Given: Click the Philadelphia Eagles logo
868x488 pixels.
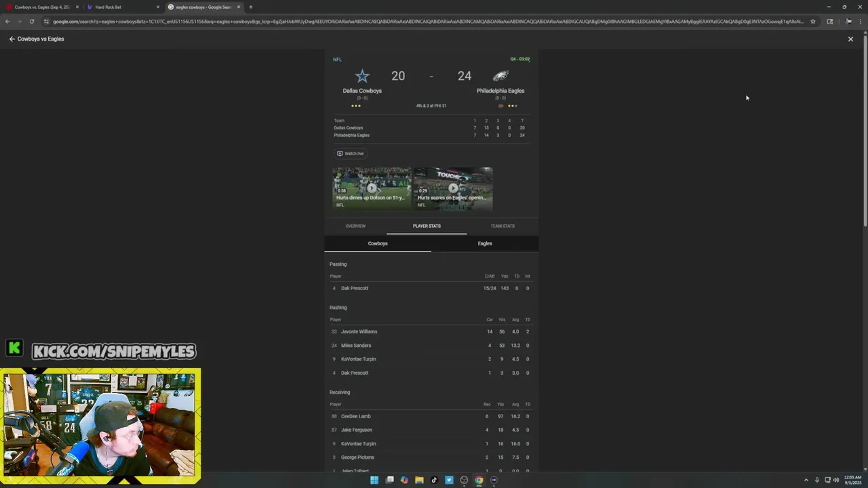Looking at the screenshot, I should (500, 76).
